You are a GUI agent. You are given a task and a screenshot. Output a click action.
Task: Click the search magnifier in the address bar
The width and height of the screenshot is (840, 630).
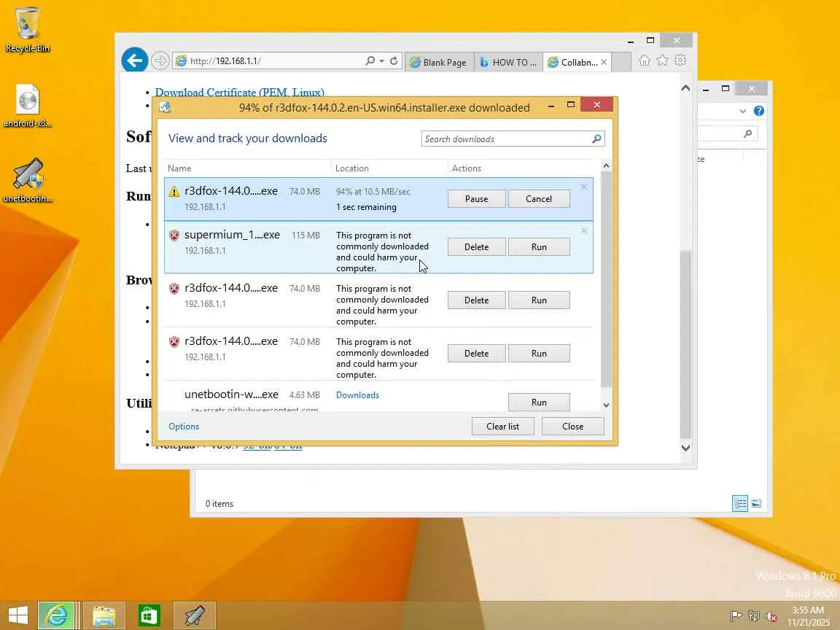click(370, 61)
